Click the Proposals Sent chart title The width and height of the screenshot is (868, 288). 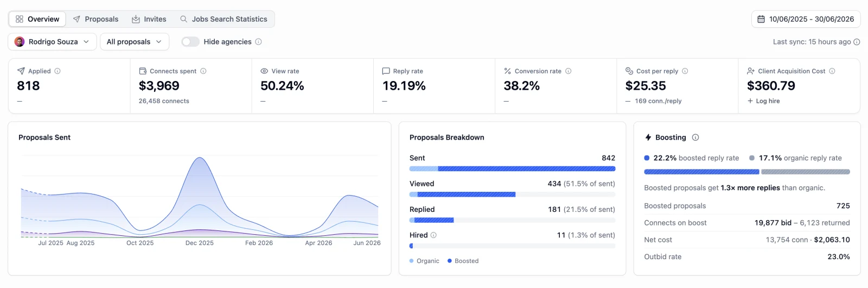pos(44,137)
